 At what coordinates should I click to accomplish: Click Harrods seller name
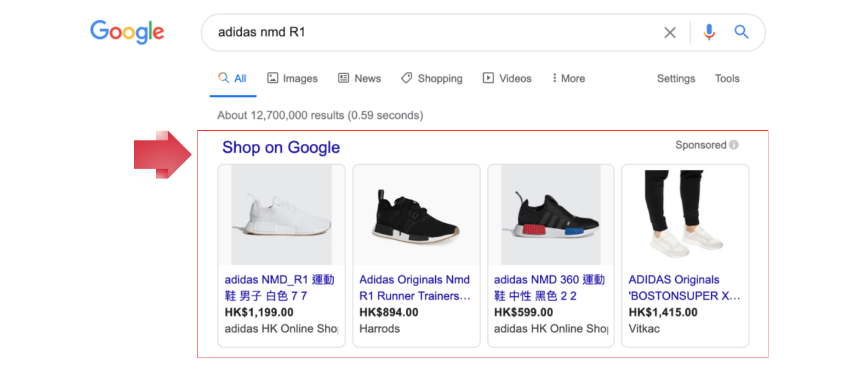pyautogui.click(x=380, y=329)
